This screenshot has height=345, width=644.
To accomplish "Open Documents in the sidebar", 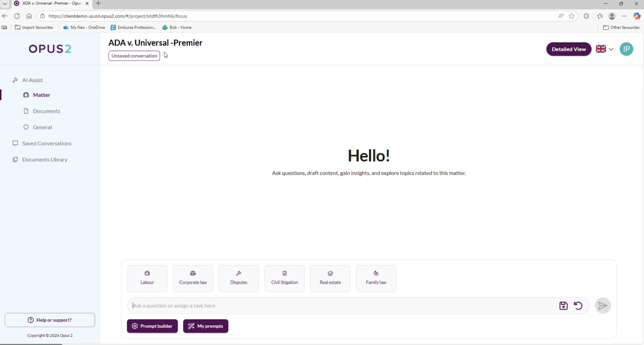I will (46, 111).
